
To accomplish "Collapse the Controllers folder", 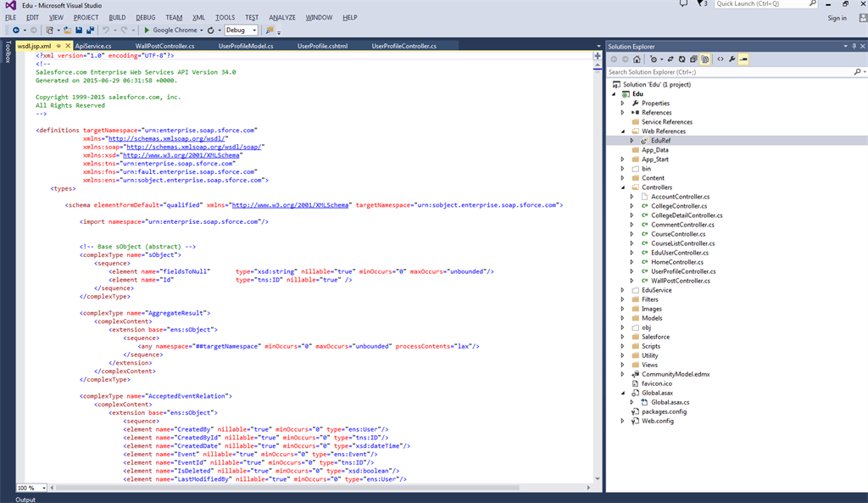I will coord(622,187).
